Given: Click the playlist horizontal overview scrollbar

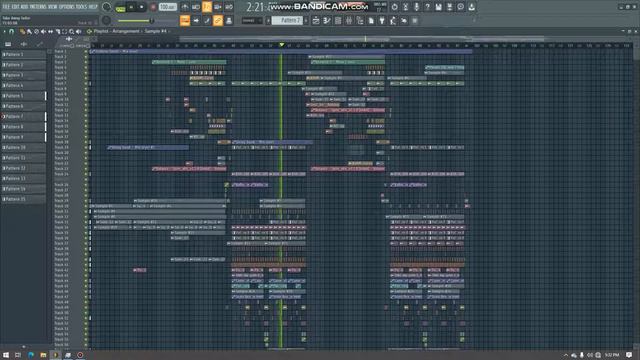Looking at the screenshot, I should [361, 39].
